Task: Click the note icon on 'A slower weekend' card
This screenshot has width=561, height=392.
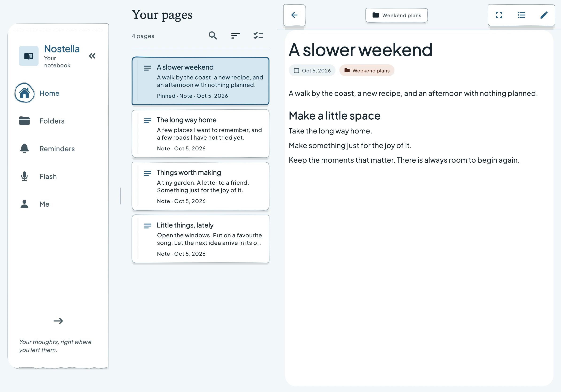Action: 147,68
